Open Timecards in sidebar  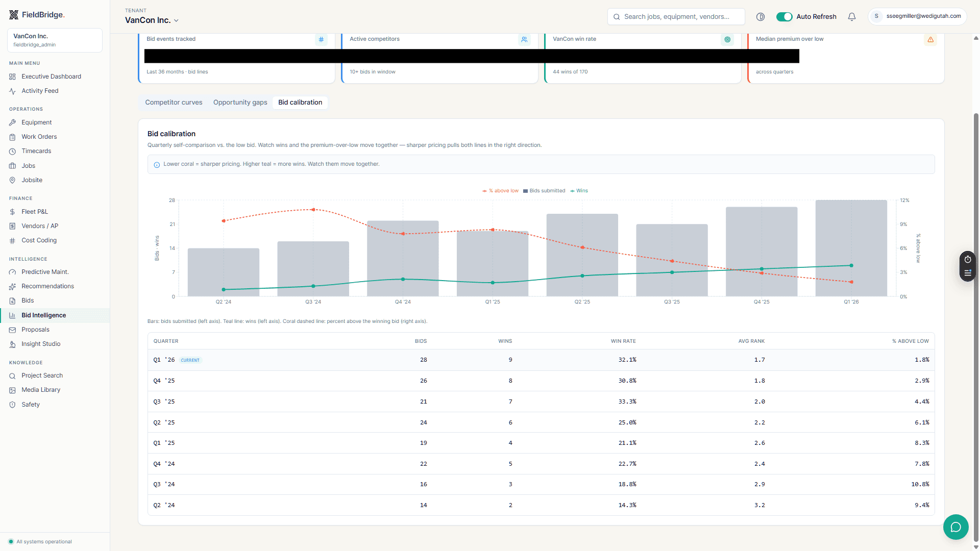(36, 151)
